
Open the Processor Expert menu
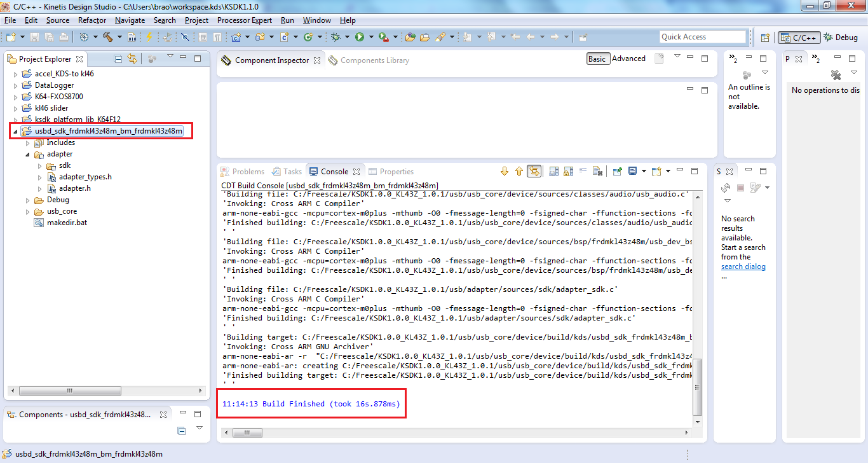coord(245,20)
